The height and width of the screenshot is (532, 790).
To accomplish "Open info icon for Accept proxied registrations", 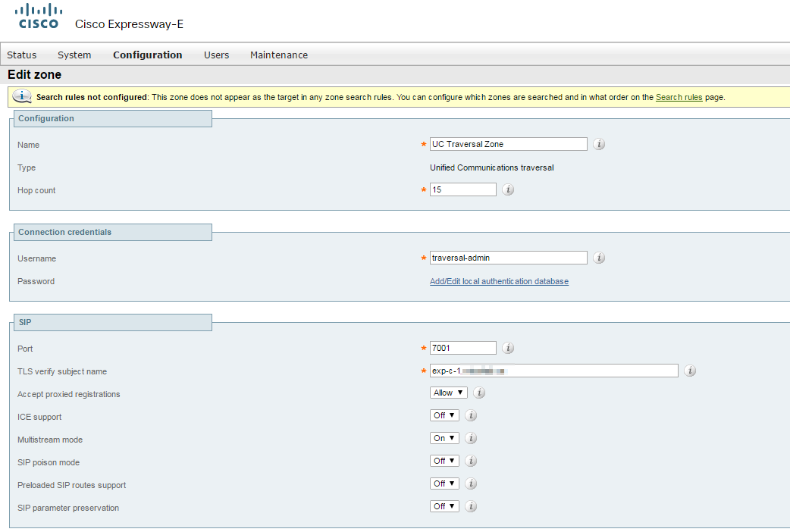I will 479,393.
